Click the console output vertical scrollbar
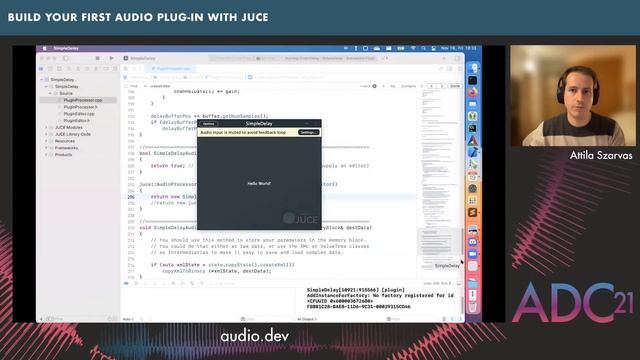This screenshot has height=360, width=640. click(462, 304)
